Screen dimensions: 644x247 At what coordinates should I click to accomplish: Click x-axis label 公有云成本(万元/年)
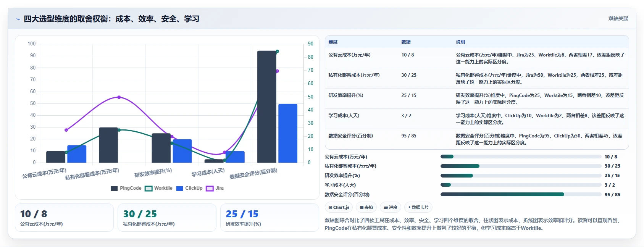click(44, 173)
